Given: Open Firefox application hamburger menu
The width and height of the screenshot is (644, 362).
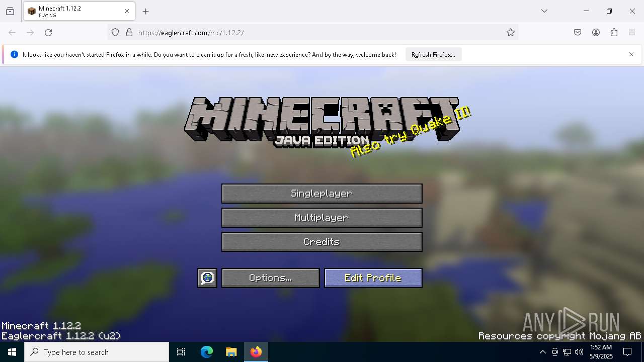Looking at the screenshot, I should 632,33.
